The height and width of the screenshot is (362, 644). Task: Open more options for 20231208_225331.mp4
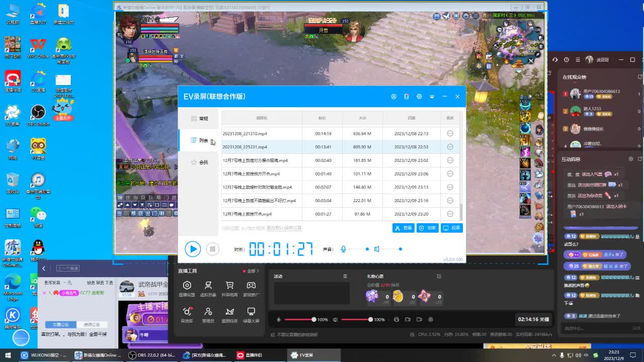[450, 147]
